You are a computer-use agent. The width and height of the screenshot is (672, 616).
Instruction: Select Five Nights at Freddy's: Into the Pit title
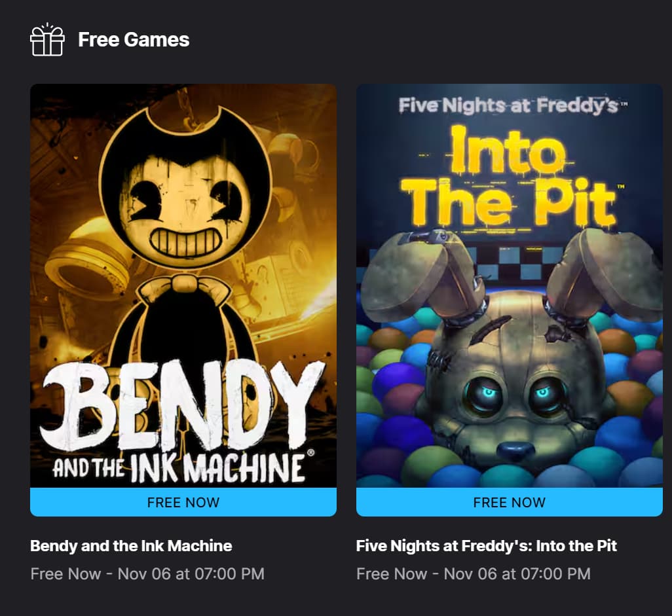coord(487,546)
